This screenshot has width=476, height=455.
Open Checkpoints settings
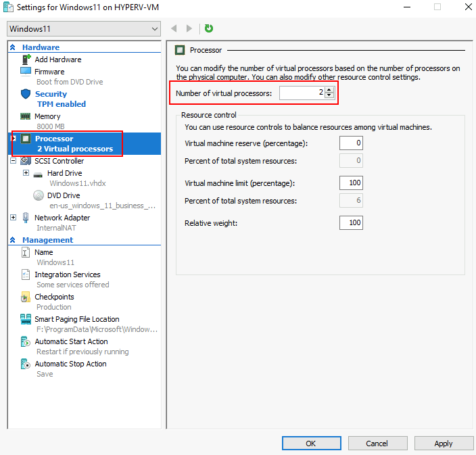[54, 297]
